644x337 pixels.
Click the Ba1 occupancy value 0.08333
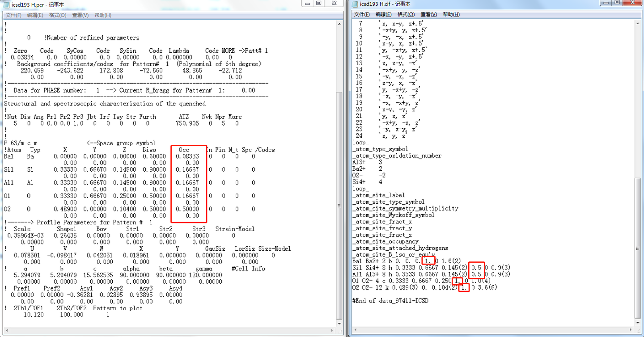point(187,156)
